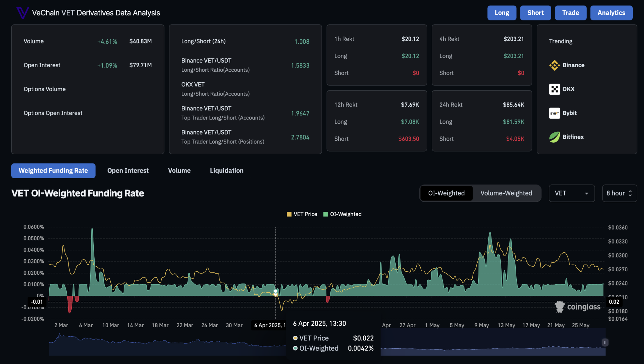Toggle OI-Weighted legend series
Image resolution: width=644 pixels, height=364 pixels.
(342, 214)
